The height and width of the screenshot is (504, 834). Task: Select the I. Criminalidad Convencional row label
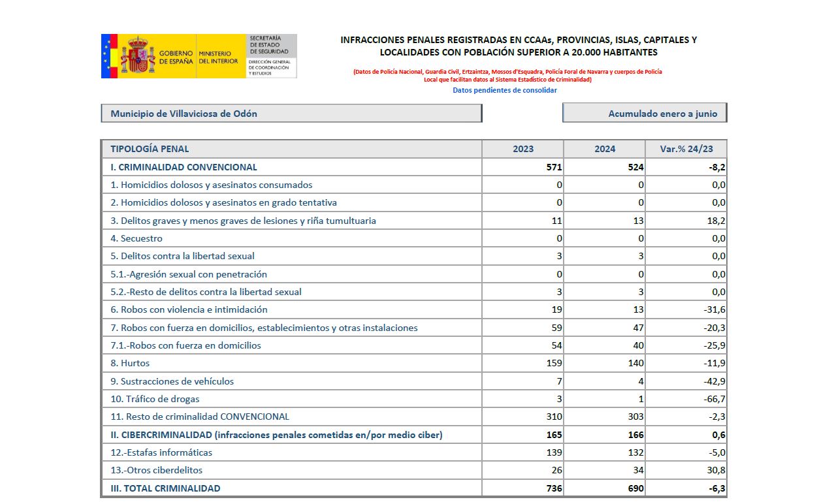click(x=184, y=167)
